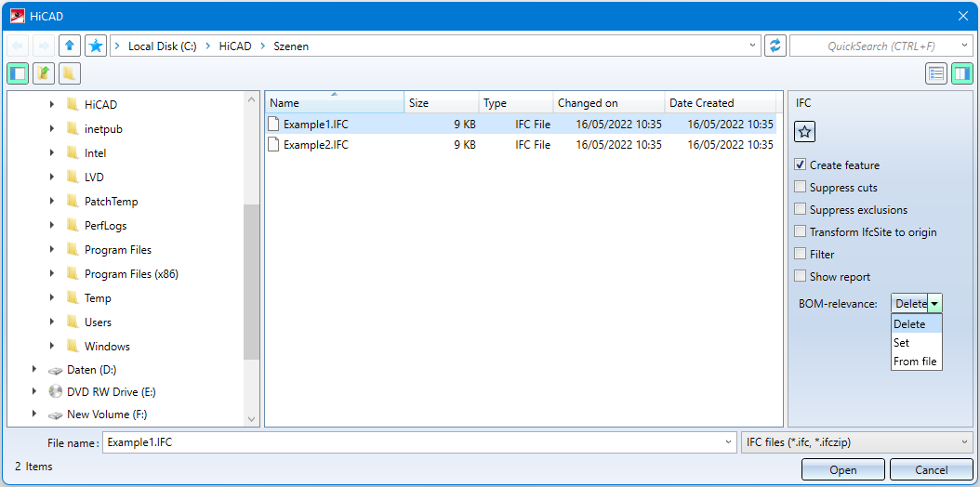Image resolution: width=980 pixels, height=487 pixels.
Task: Sort by Date Created column header
Action: 720,103
